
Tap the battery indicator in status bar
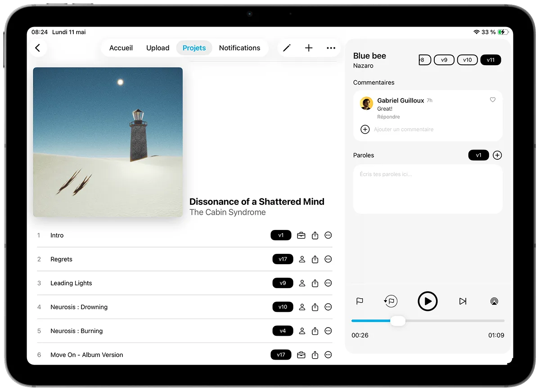503,32
